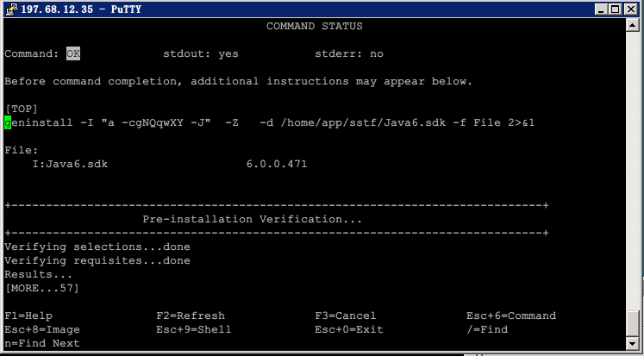Maximize the PuTTY terminal window
The height and width of the screenshot is (356, 644).
click(x=616, y=9)
